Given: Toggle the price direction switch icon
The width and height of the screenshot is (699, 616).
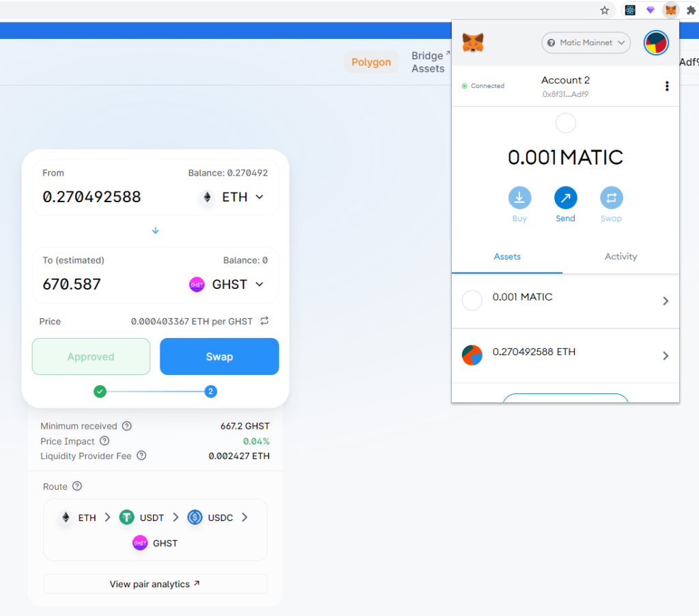Looking at the screenshot, I should point(264,321).
